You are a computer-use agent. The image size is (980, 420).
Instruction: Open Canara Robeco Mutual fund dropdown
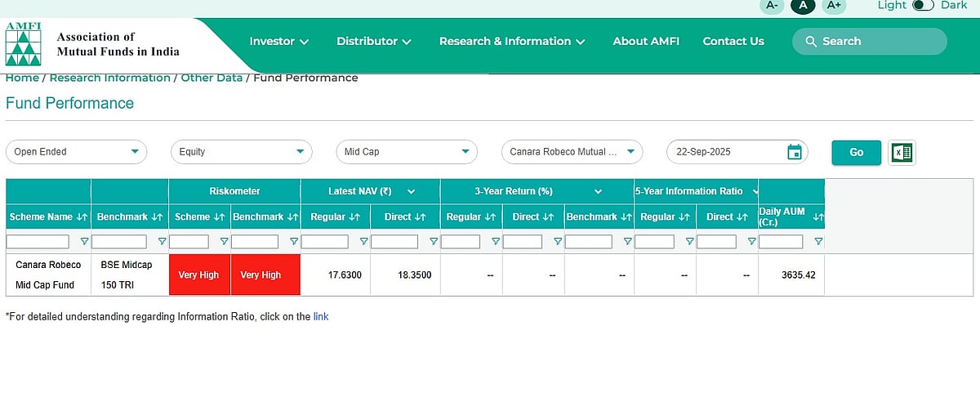click(572, 152)
